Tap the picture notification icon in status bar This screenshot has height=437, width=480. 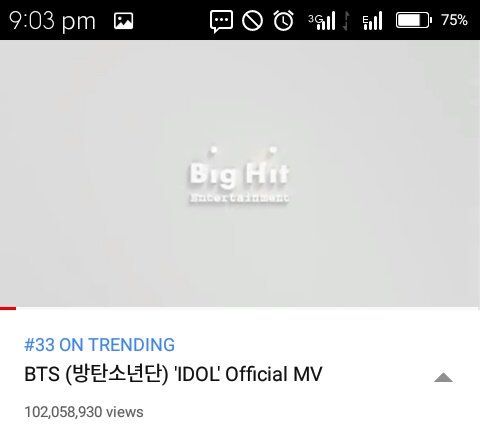(123, 21)
